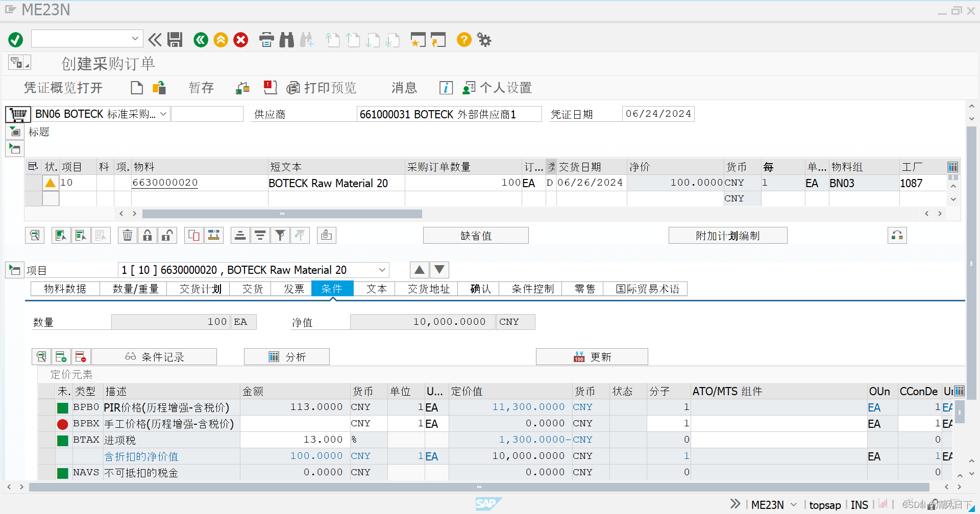Screen dimensions: 980x514
Task: Click the yellow Help question icon
Action: (464, 39)
